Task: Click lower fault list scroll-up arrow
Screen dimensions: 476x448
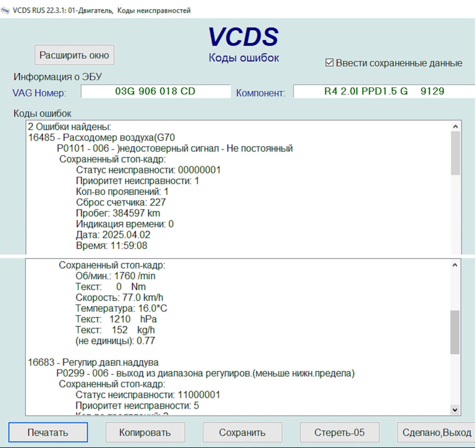Action: tap(455, 265)
